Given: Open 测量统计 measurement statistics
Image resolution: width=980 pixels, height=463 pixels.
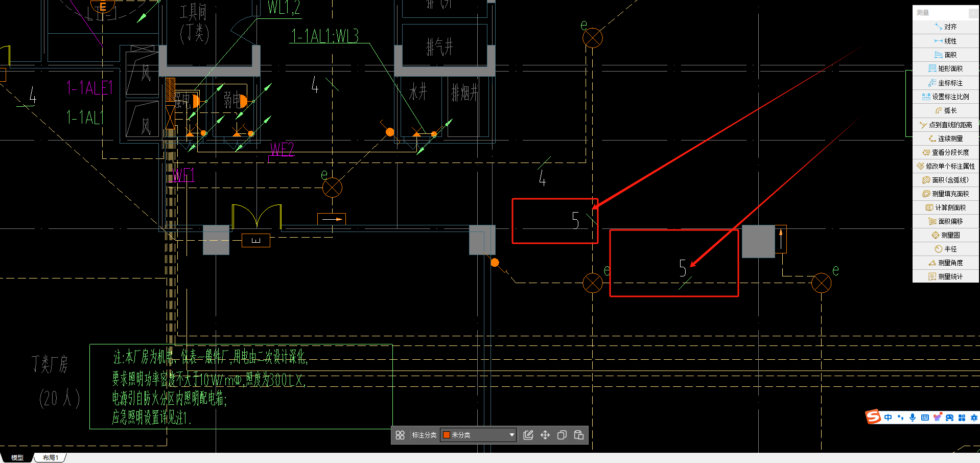Looking at the screenshot, I should [x=945, y=276].
